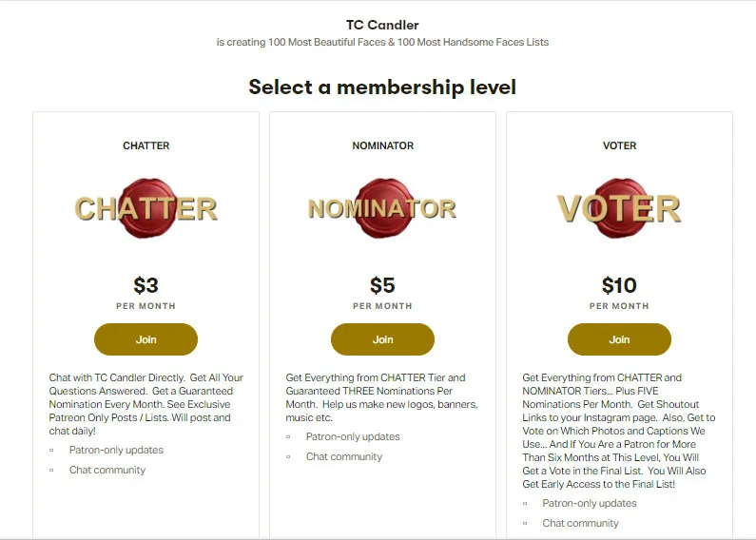Click the NOMINATOR tier title text
Image resolution: width=756 pixels, height=540 pixels.
(382, 145)
